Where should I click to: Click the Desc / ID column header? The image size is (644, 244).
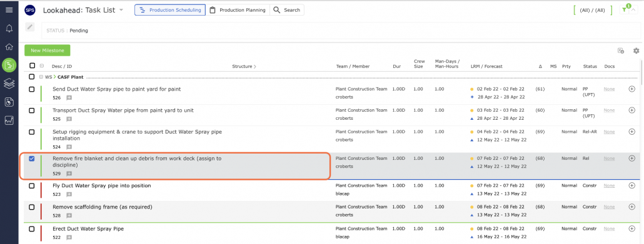pos(62,66)
